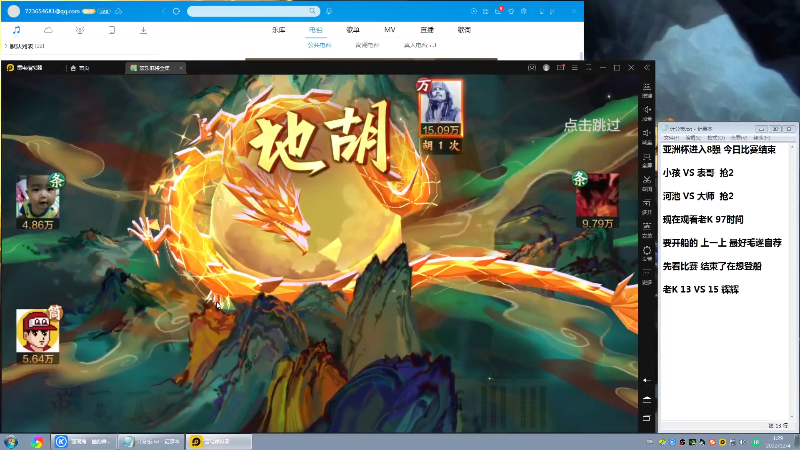This screenshot has width=800, height=450.
Task: Open the emulator 首页 home tab
Action: tap(80, 68)
